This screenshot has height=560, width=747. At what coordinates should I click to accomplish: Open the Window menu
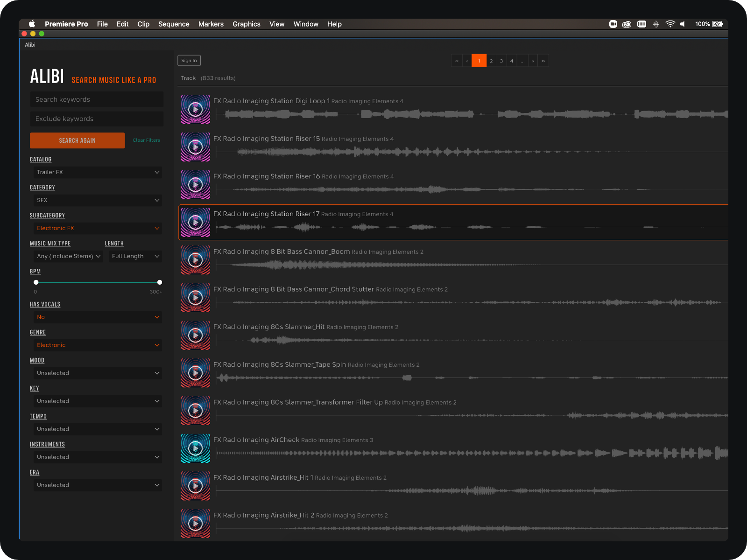pos(306,24)
